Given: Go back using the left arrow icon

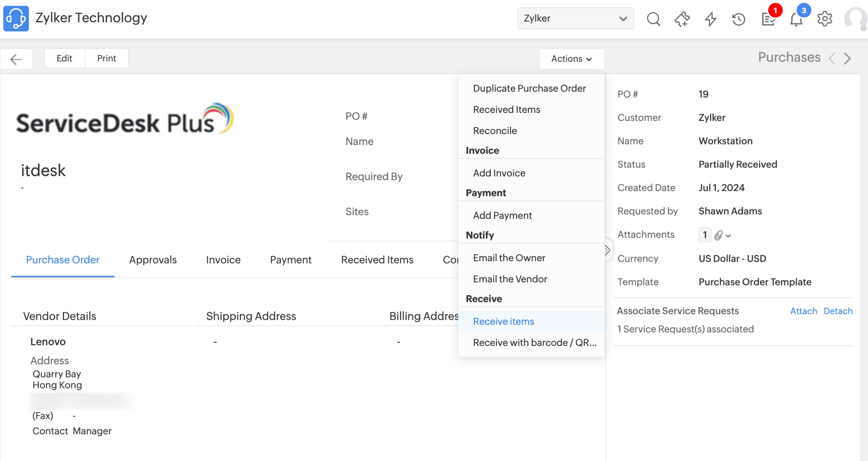Looking at the screenshot, I should (x=16, y=59).
